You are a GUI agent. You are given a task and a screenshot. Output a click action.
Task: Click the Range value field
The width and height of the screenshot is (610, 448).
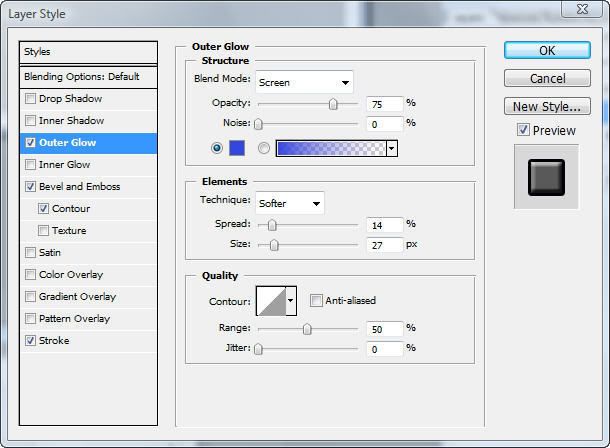pyautogui.click(x=384, y=329)
